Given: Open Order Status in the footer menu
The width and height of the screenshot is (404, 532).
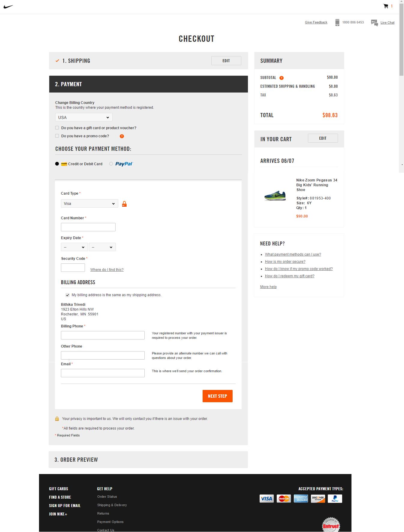Looking at the screenshot, I should click(x=107, y=497).
